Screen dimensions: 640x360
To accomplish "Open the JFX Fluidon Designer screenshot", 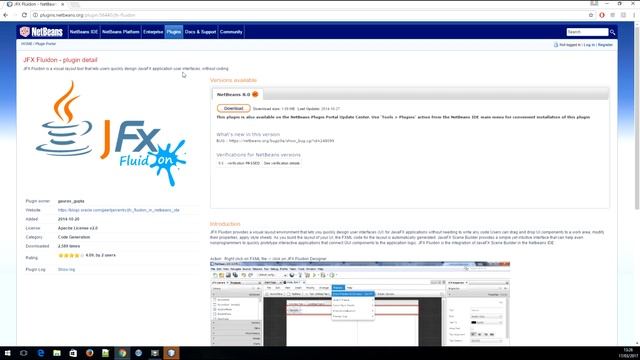I will tap(360, 304).
